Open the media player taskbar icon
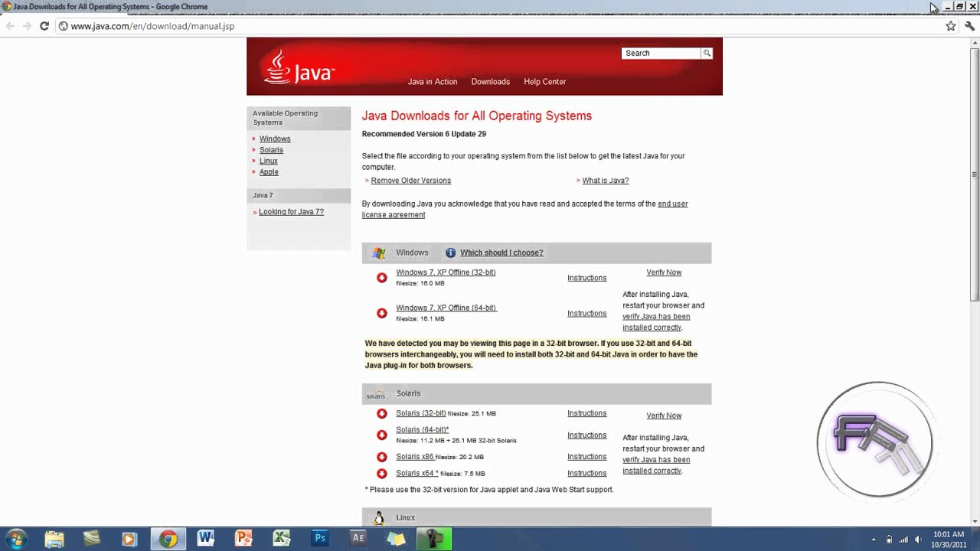The width and height of the screenshot is (980, 551). tap(129, 539)
